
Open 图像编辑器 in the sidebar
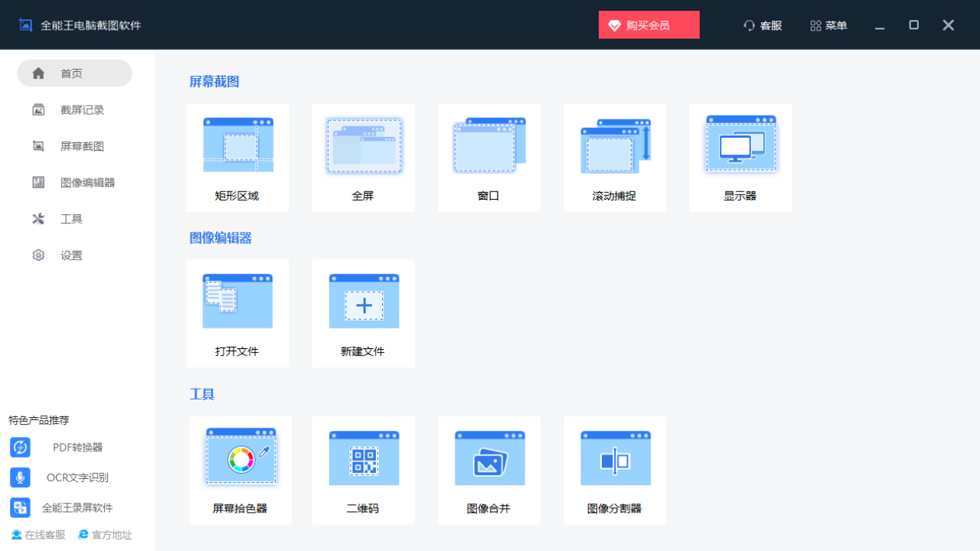click(x=87, y=183)
